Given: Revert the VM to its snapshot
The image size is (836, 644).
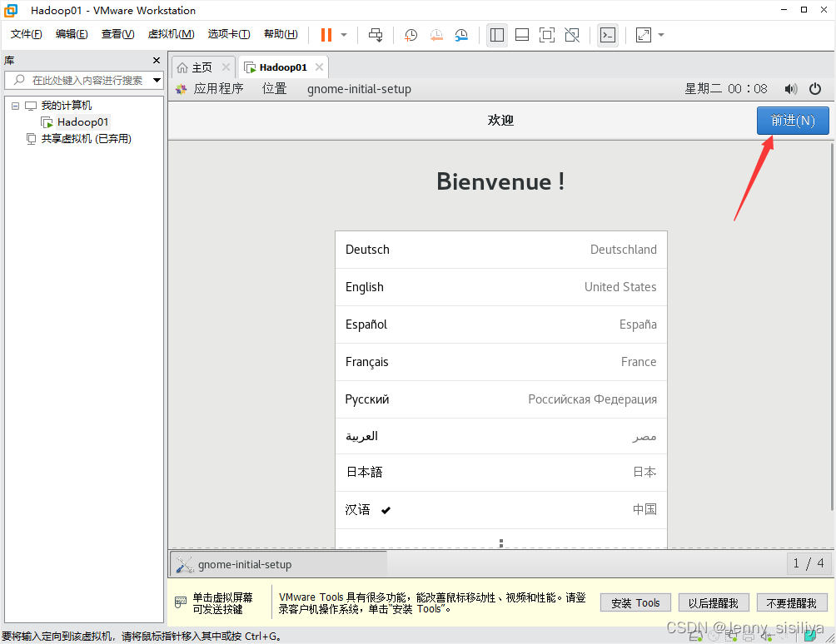Looking at the screenshot, I should [x=436, y=35].
